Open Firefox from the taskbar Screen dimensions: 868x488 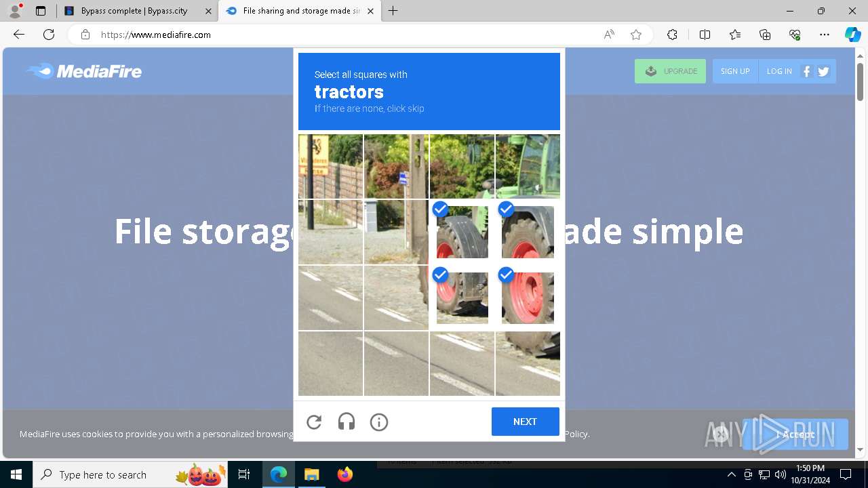[x=345, y=474]
